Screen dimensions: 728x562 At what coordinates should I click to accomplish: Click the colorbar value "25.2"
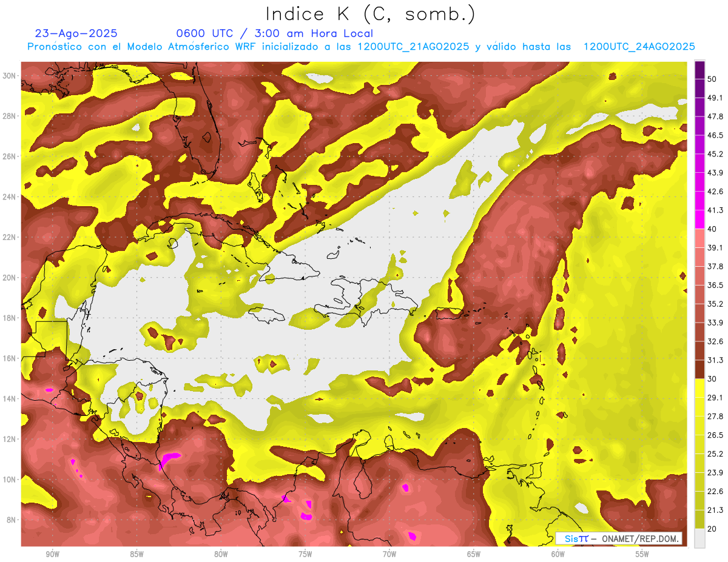(x=715, y=454)
